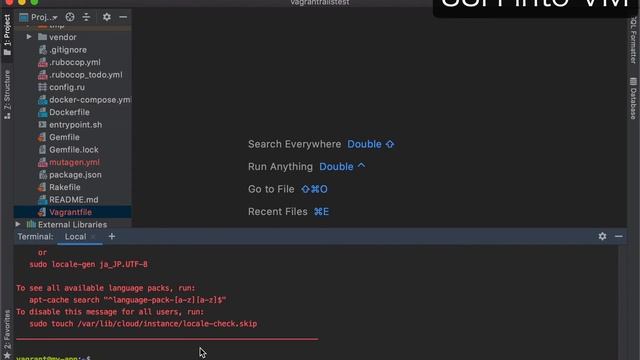Click the 'sudo touch' locale-check.skip line
Viewport: 640px width, 360px height.
coord(143,324)
